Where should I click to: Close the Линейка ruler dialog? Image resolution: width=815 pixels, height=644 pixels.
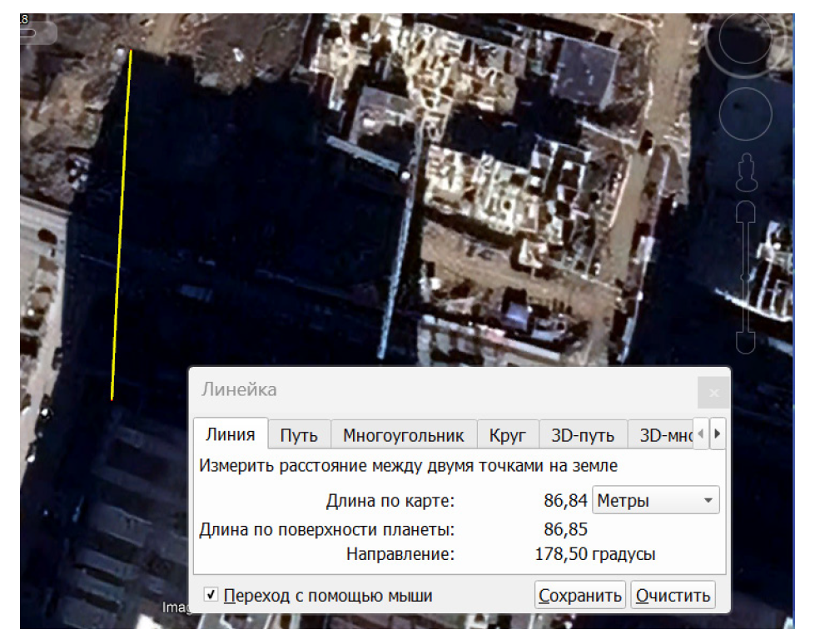[x=713, y=392]
